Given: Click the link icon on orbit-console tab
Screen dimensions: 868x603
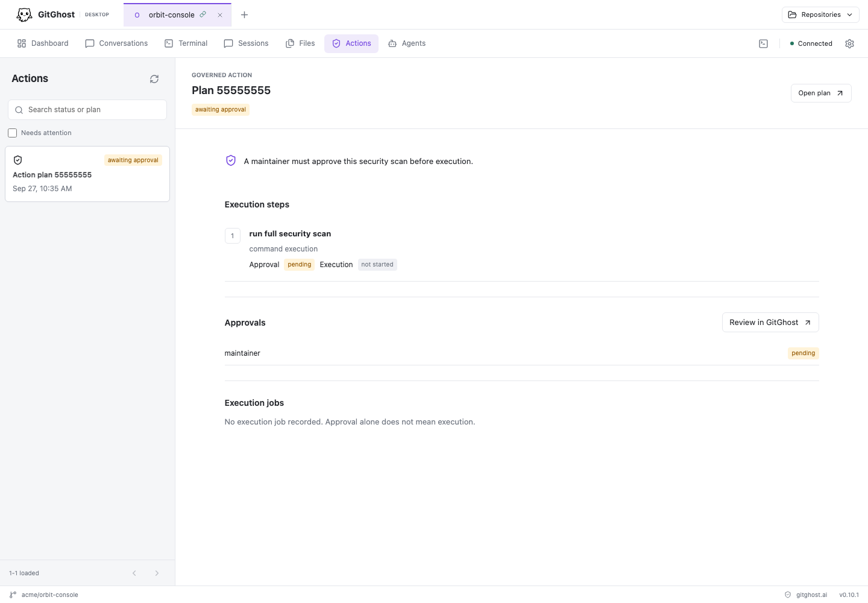Looking at the screenshot, I should [203, 14].
